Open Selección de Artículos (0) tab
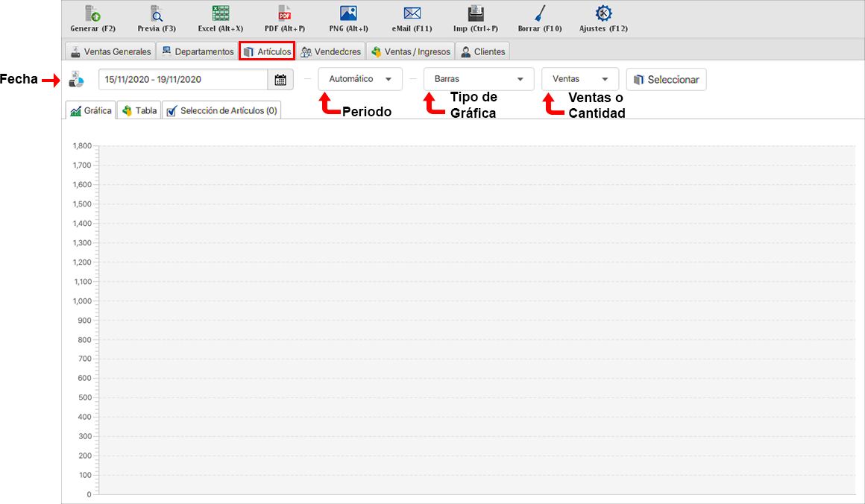 [221, 110]
